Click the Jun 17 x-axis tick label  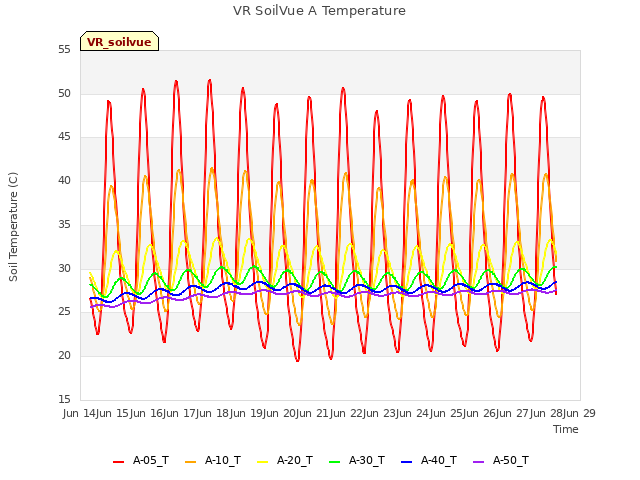click(180, 413)
